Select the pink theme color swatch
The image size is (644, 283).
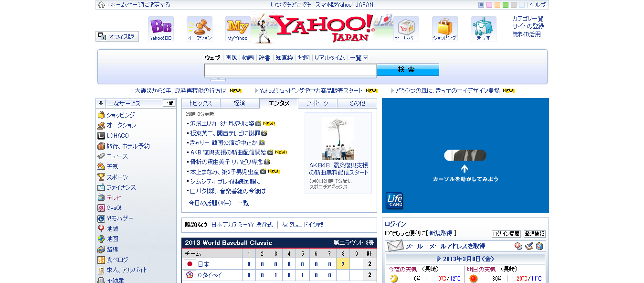click(489, 5)
